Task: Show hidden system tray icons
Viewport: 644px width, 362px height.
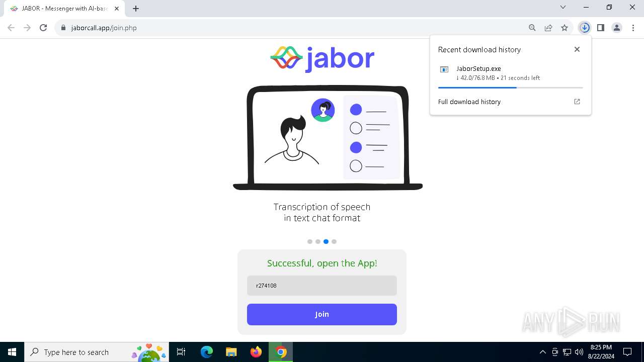Action: pos(542,352)
